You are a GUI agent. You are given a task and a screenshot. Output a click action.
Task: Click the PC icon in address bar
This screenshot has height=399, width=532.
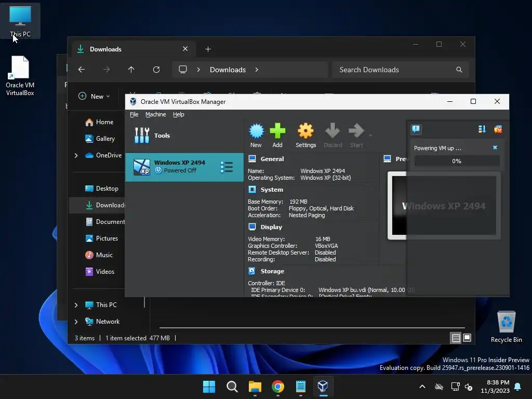click(x=183, y=70)
